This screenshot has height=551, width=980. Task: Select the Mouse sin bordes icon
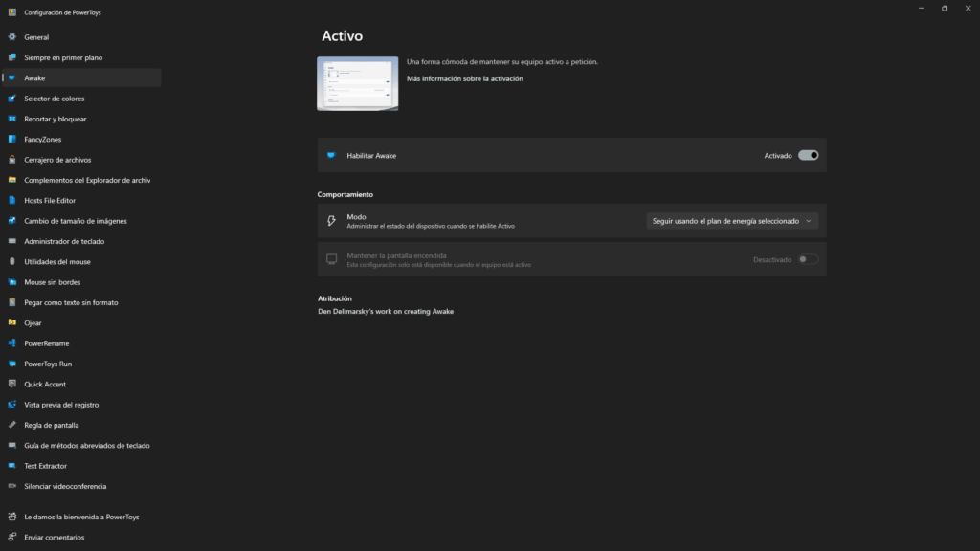11,282
